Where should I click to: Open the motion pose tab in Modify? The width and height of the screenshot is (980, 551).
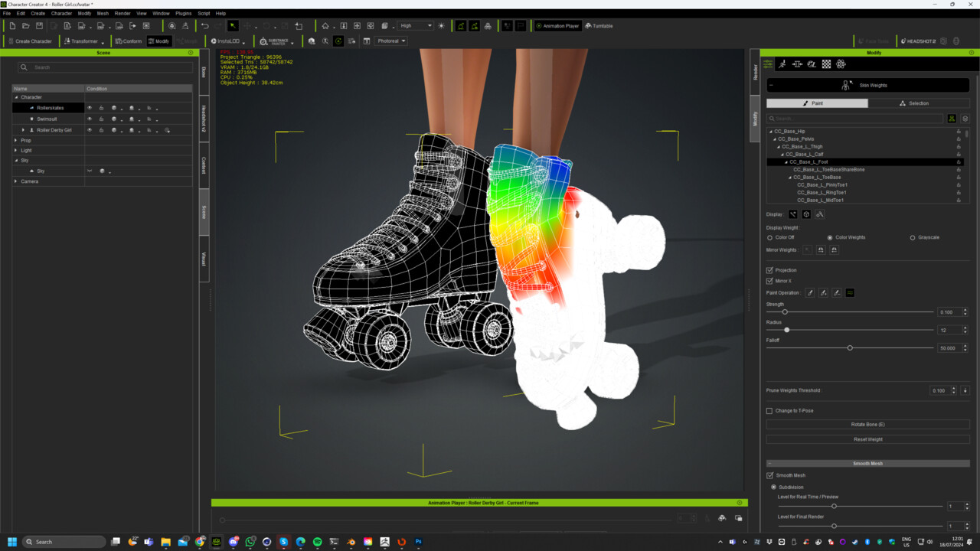click(x=782, y=64)
